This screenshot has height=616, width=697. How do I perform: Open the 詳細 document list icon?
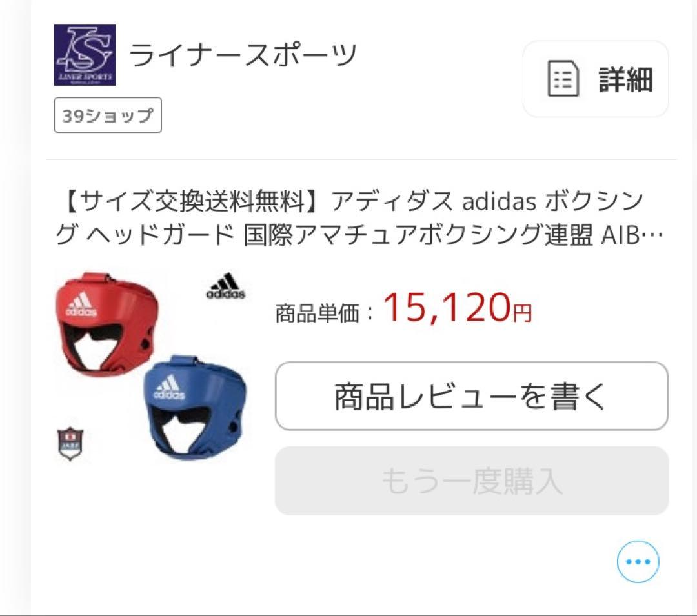[x=564, y=79]
